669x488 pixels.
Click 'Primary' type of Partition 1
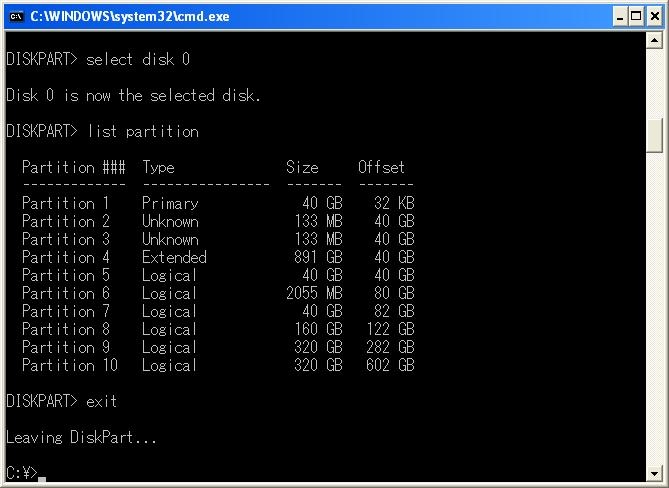(170, 203)
